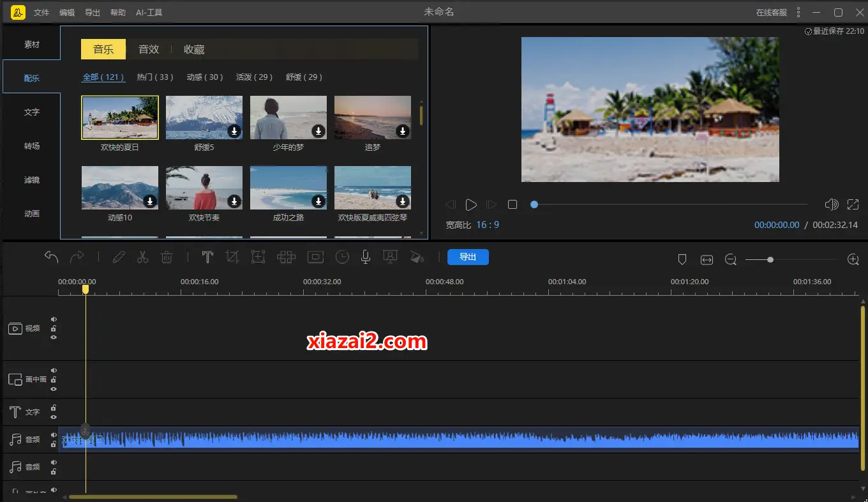Lock the 文字 track

pyautogui.click(x=54, y=407)
